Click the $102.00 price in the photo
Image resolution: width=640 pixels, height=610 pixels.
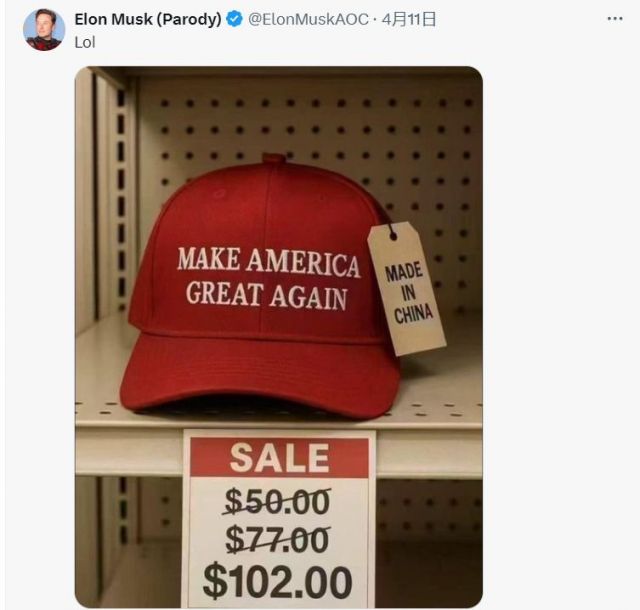click(278, 581)
